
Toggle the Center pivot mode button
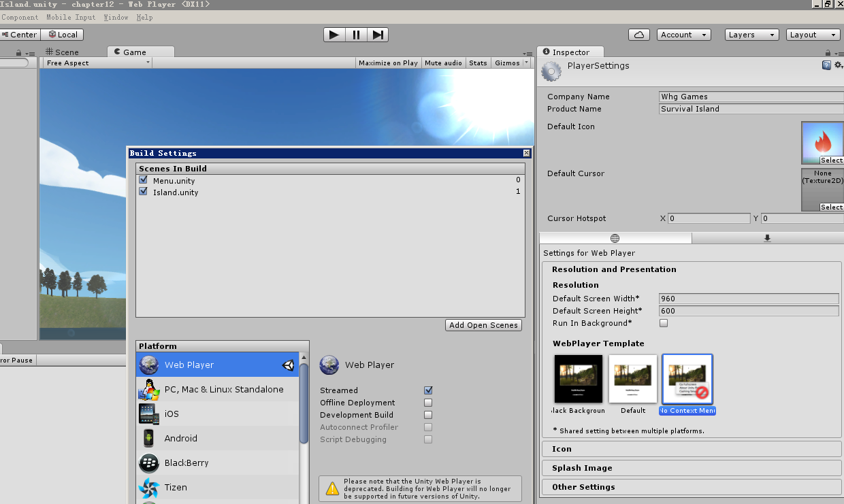(20, 35)
